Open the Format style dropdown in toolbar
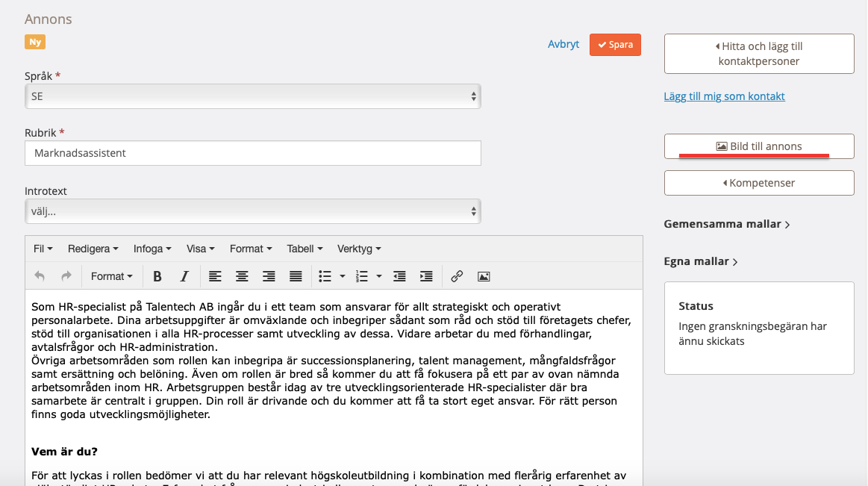 (112, 276)
